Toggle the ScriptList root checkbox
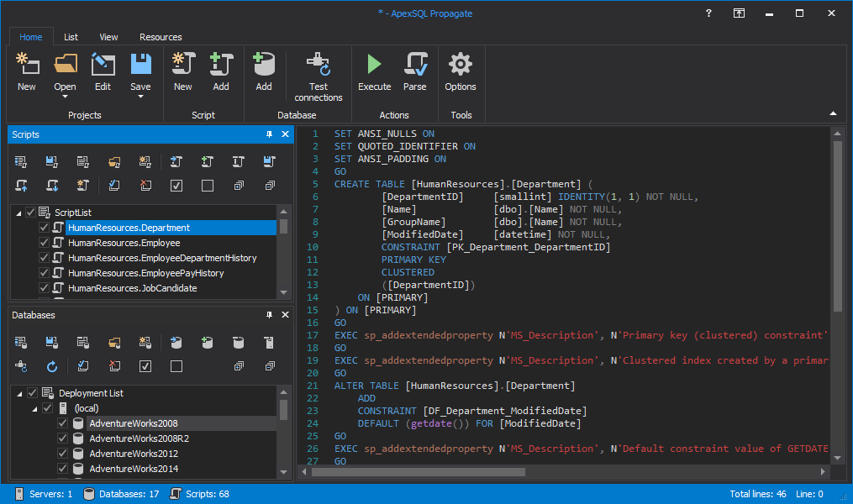The height and width of the screenshot is (504, 853). pos(30,212)
